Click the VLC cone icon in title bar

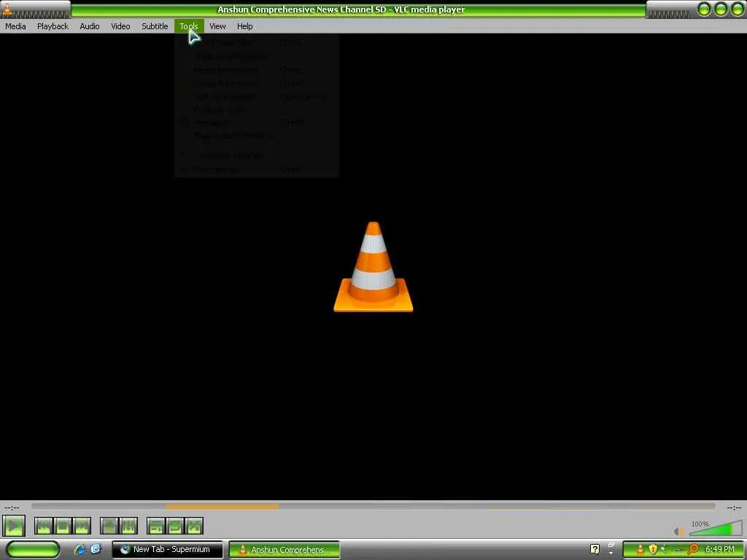tap(7, 9)
